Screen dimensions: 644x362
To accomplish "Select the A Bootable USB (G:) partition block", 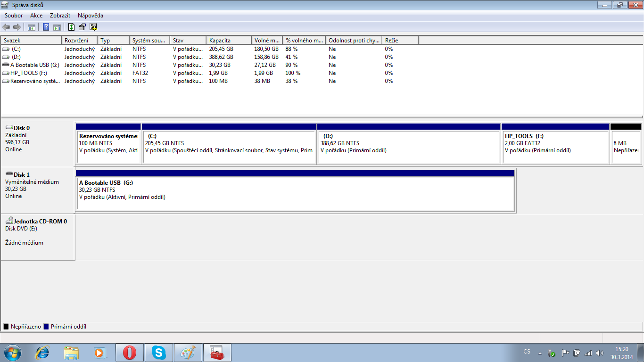I will [295, 190].
